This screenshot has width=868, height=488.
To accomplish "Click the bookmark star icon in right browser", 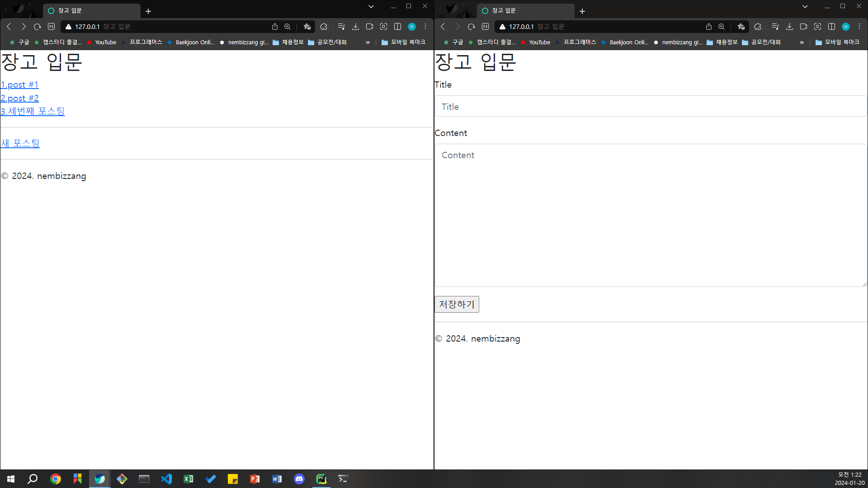I will [x=741, y=27].
